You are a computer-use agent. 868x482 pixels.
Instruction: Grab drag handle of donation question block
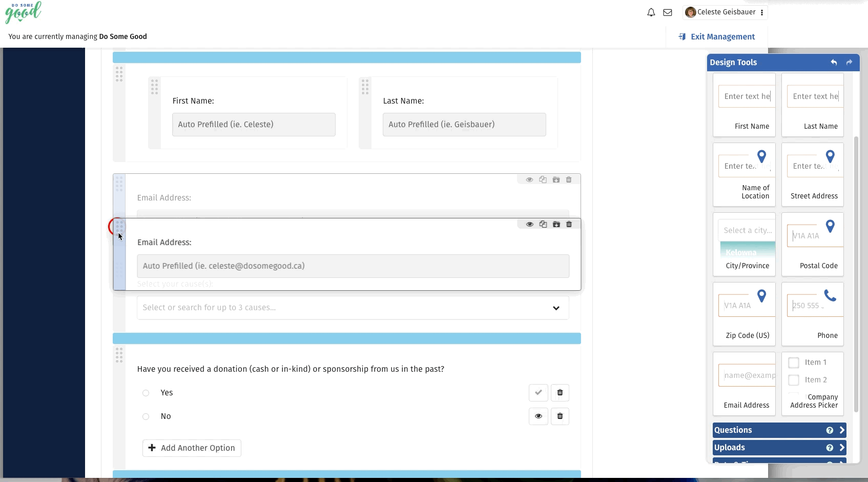[x=119, y=355]
